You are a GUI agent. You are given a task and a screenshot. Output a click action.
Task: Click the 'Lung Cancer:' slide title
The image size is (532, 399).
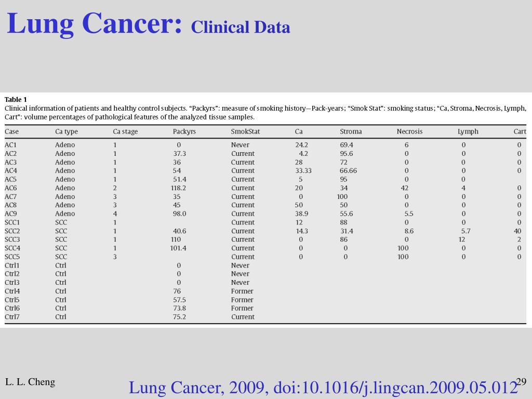coord(95,24)
